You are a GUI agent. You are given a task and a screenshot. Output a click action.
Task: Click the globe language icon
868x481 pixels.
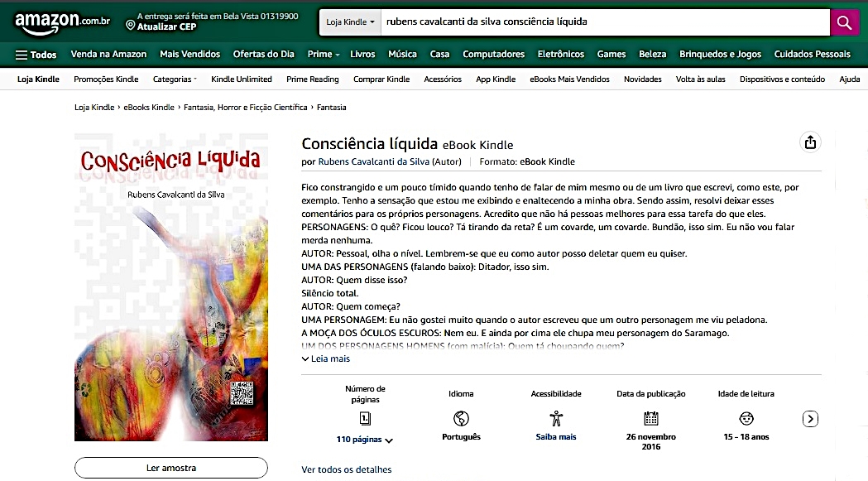461,418
